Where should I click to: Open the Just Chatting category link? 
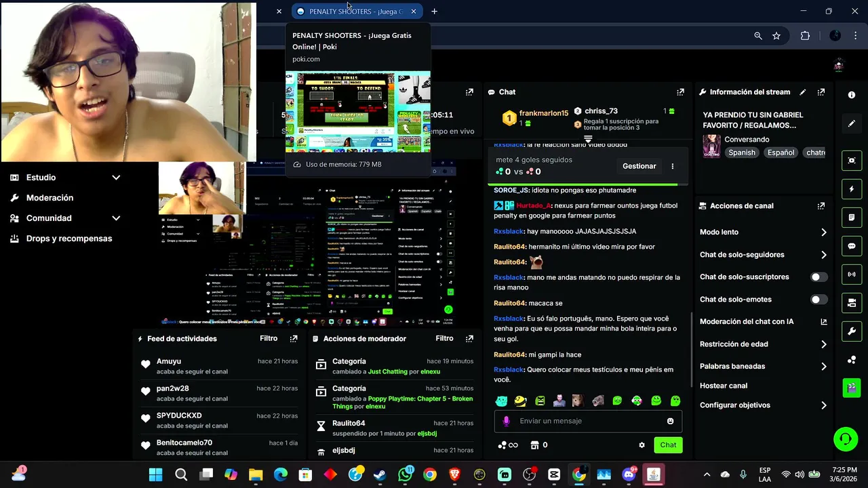[x=388, y=372]
